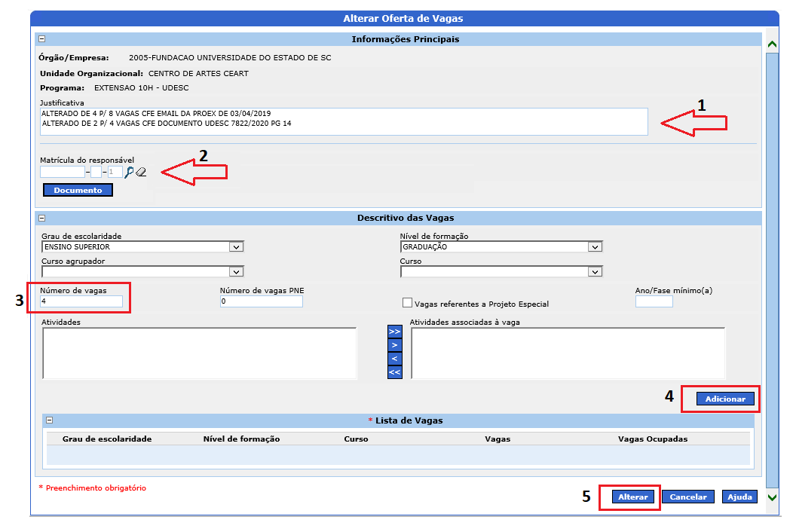Viewport: 793px width, 532px height.
Task: Click the move-all-left (<<) arrow button
Action: [394, 372]
